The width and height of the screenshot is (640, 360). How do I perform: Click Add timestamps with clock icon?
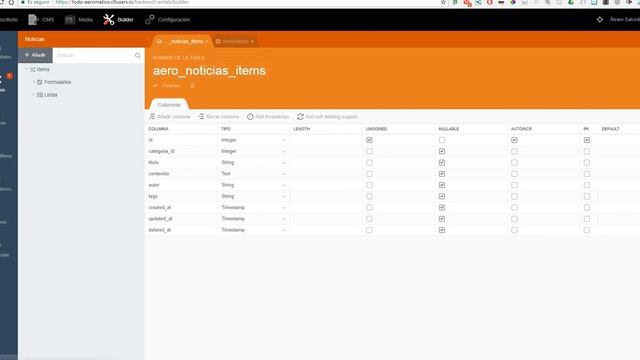pyautogui.click(x=268, y=117)
